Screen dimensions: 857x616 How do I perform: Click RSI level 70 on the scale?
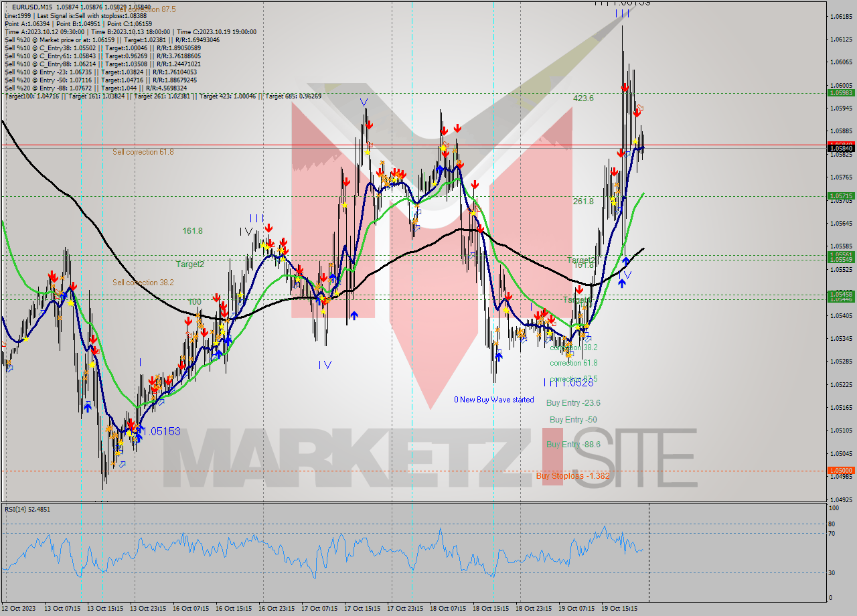pos(832,534)
